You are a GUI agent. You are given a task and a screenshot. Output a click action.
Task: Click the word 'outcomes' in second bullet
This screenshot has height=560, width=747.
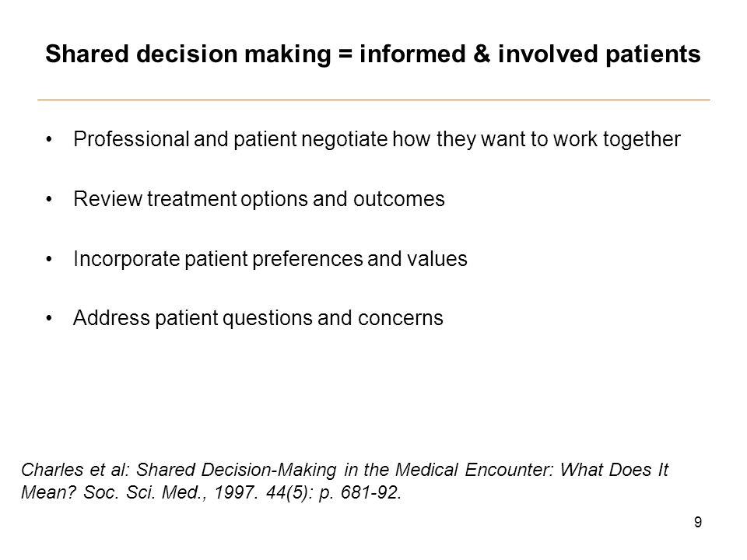[398, 199]
